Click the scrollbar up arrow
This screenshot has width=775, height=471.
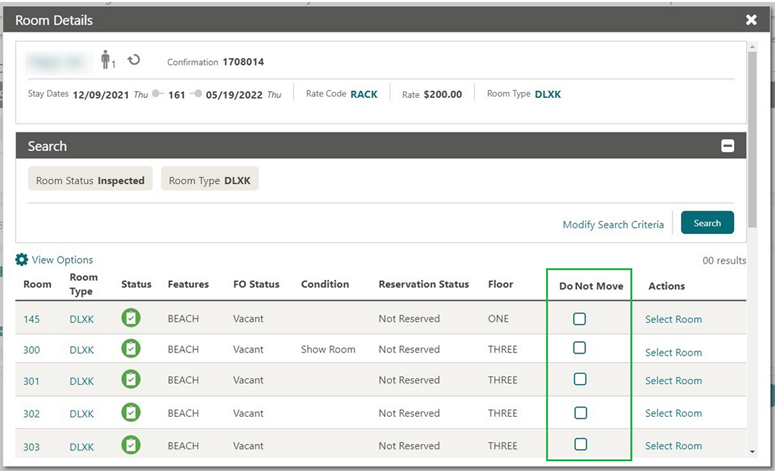[752, 47]
